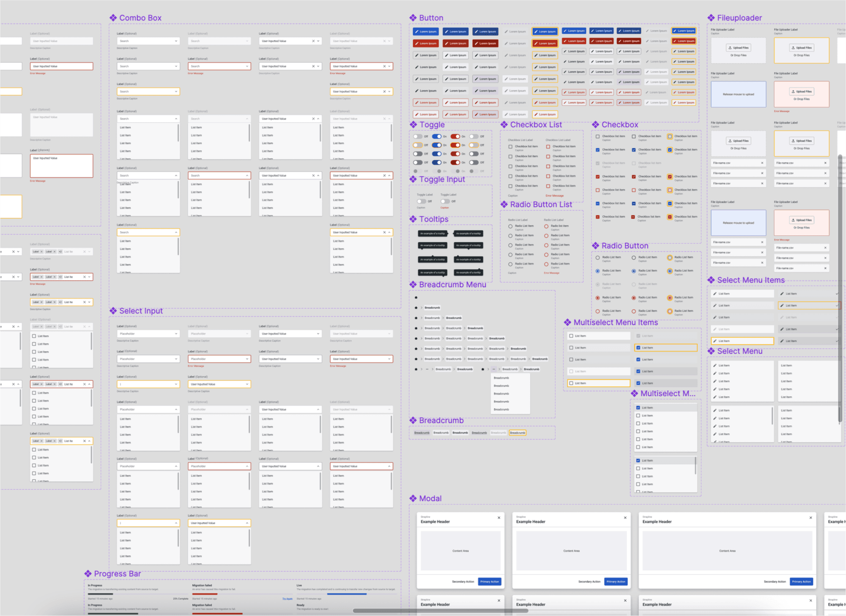Viewport: 846px width, 616px height.
Task: Click Primary Action in the widest top-row modal
Action: (x=801, y=582)
